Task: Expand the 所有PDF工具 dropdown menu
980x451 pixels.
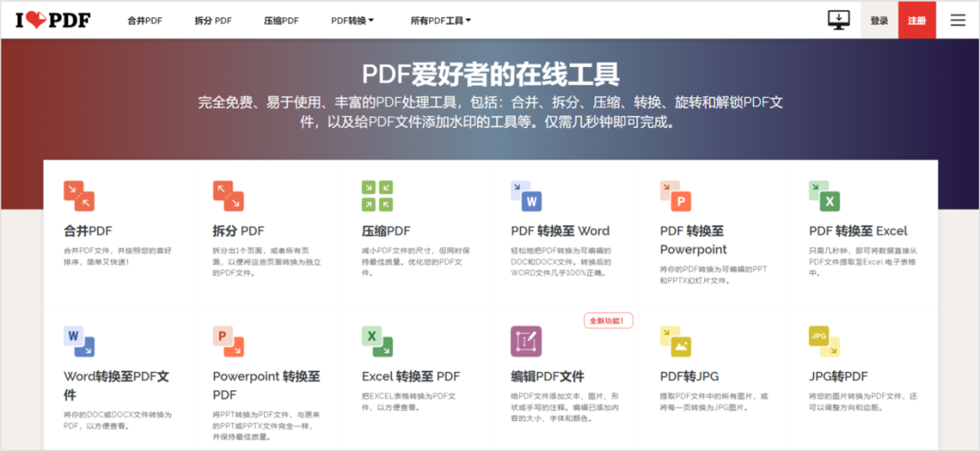Action: 441,21
